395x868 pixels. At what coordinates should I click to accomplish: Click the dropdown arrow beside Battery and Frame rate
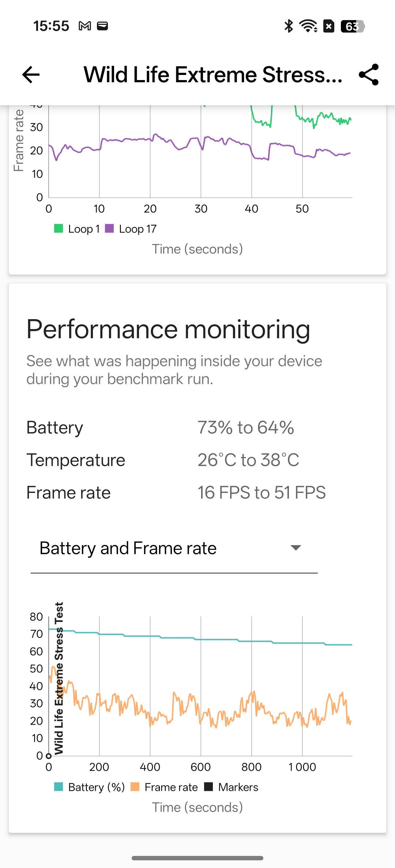[x=296, y=548]
